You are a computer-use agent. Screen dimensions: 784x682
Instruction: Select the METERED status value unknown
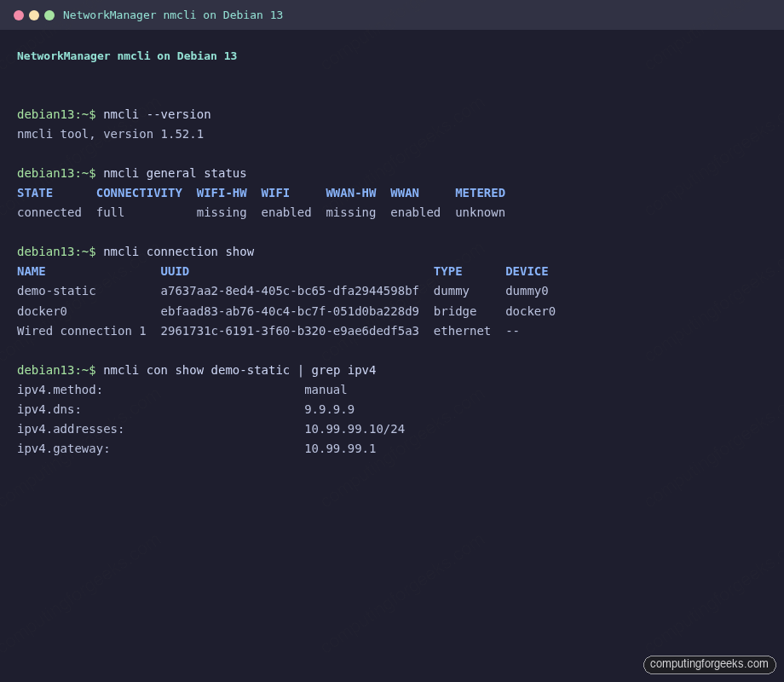click(480, 212)
